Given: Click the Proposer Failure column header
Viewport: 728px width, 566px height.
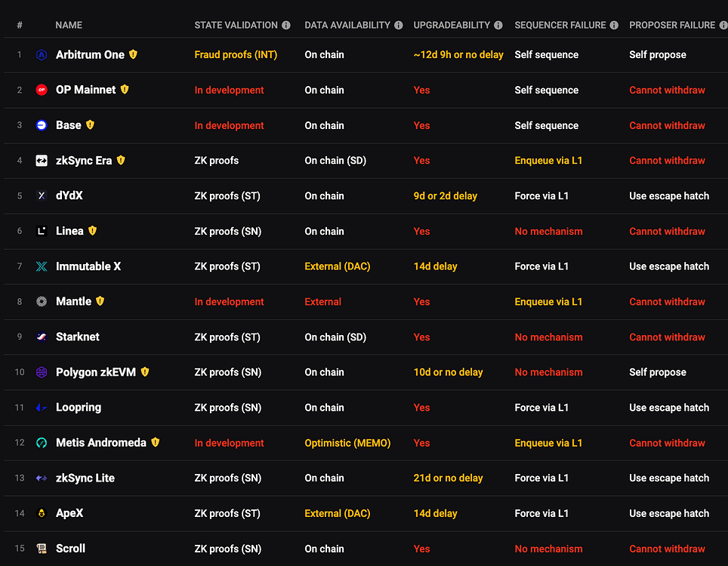Looking at the screenshot, I should (671, 25).
